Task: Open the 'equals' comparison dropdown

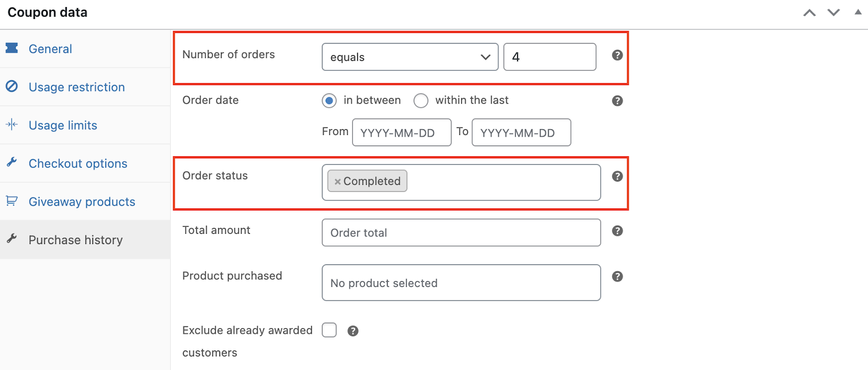Action: pos(410,57)
